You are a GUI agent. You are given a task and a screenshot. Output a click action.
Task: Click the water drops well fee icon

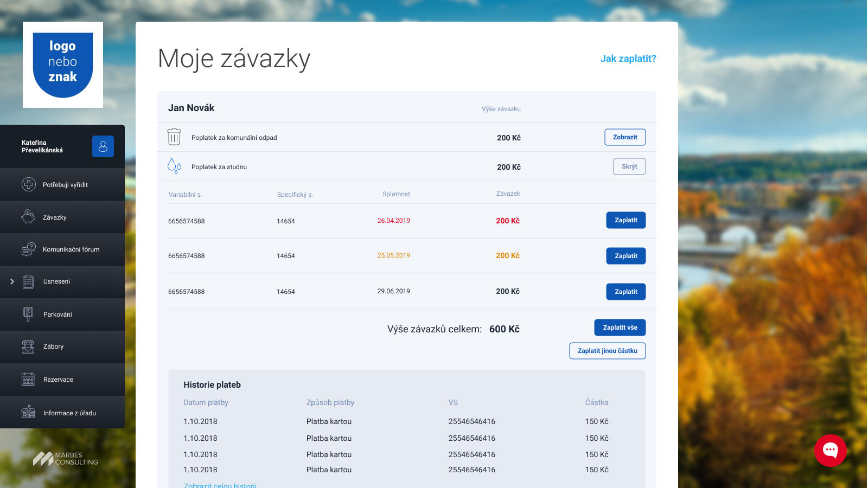coord(174,166)
